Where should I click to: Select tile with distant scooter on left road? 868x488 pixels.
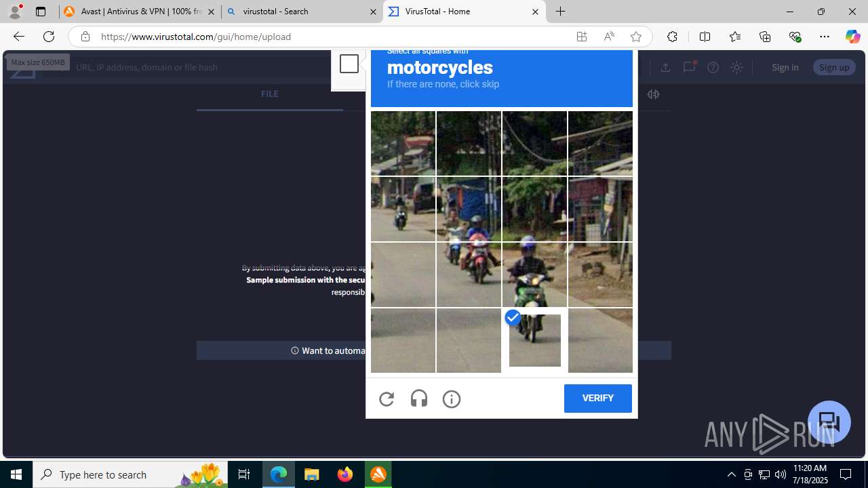[x=403, y=209]
